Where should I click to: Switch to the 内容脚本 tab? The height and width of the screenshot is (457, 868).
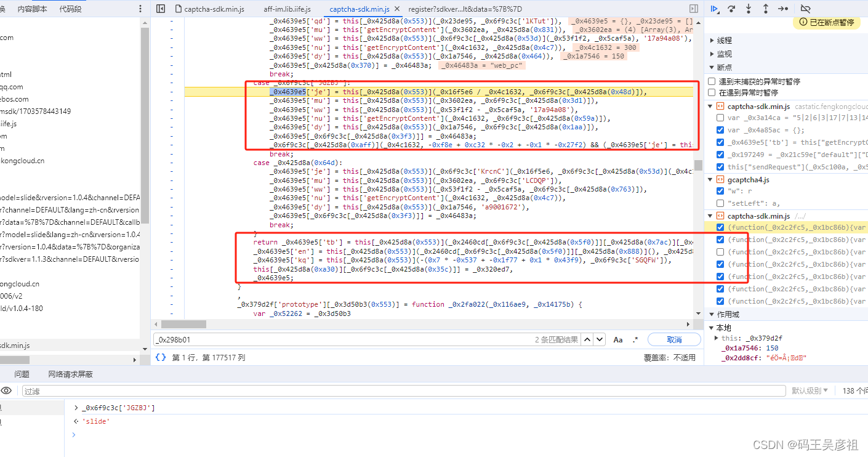(x=32, y=9)
